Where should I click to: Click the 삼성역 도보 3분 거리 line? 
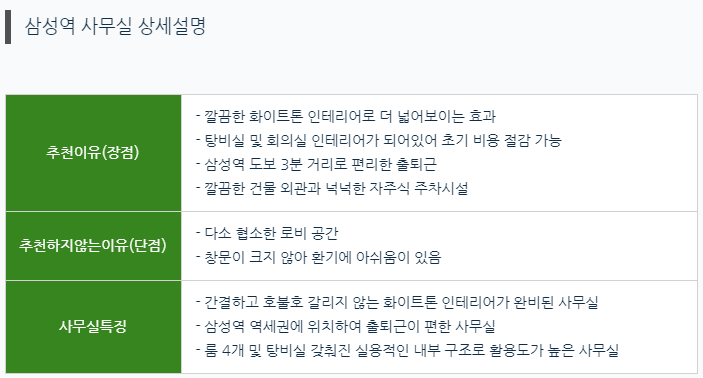[x=316, y=164]
